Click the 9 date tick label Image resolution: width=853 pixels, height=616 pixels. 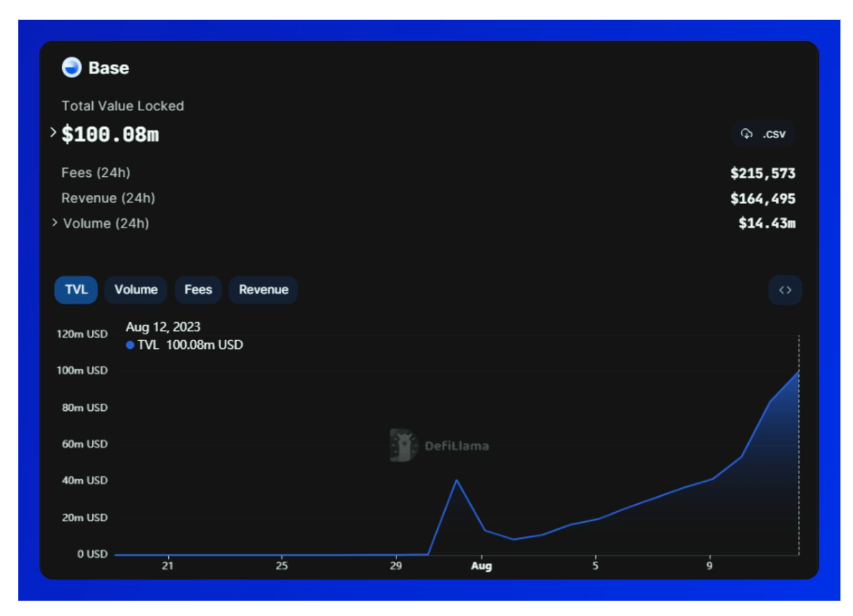point(709,566)
